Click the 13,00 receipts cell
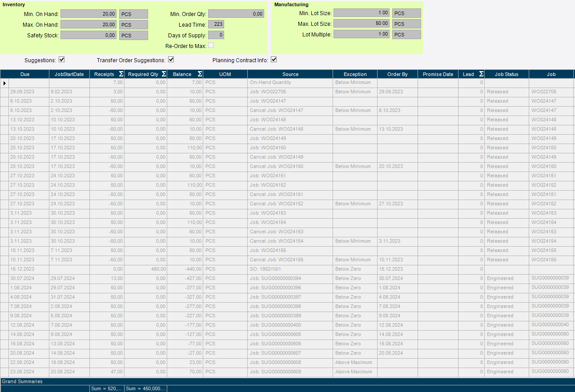This screenshot has height=392, width=575. pyautogui.click(x=107, y=279)
